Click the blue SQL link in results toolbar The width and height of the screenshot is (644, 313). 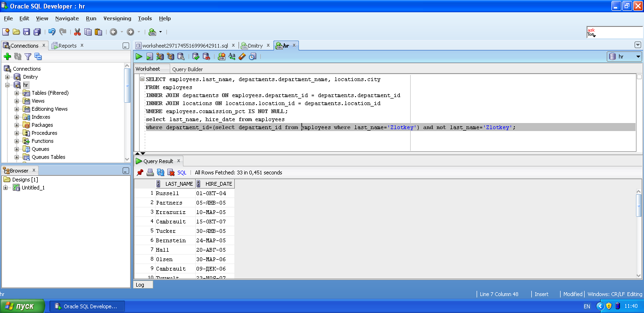tap(182, 173)
